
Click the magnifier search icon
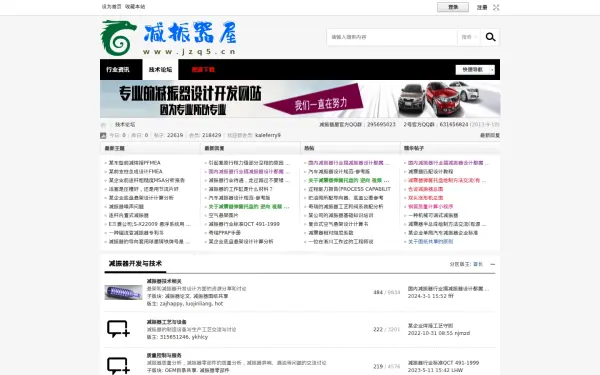(x=490, y=37)
